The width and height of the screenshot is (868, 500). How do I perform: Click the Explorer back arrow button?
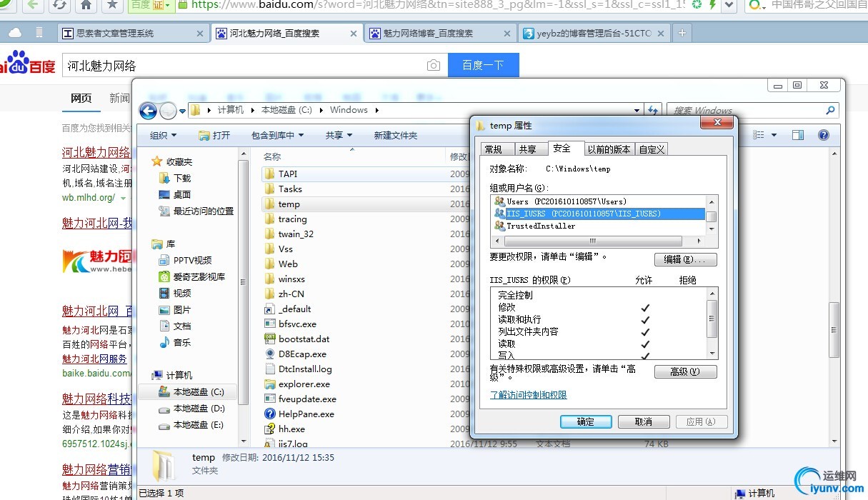tap(148, 110)
